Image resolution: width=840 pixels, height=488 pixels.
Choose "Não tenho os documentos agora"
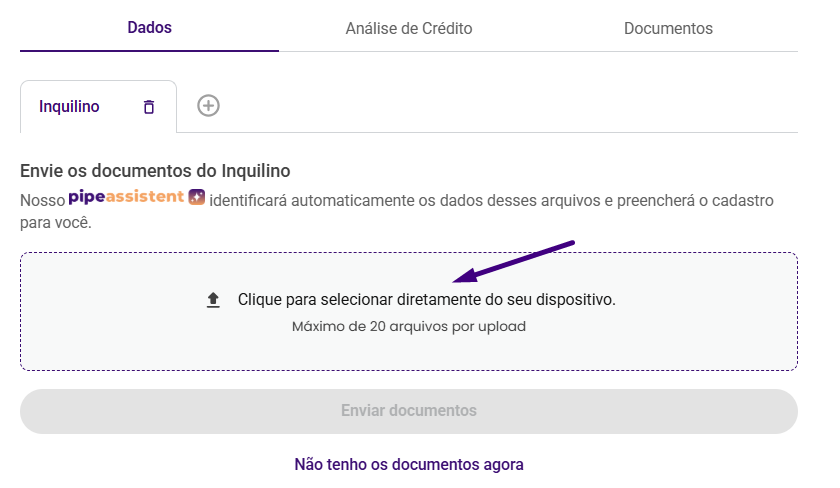[x=409, y=464]
